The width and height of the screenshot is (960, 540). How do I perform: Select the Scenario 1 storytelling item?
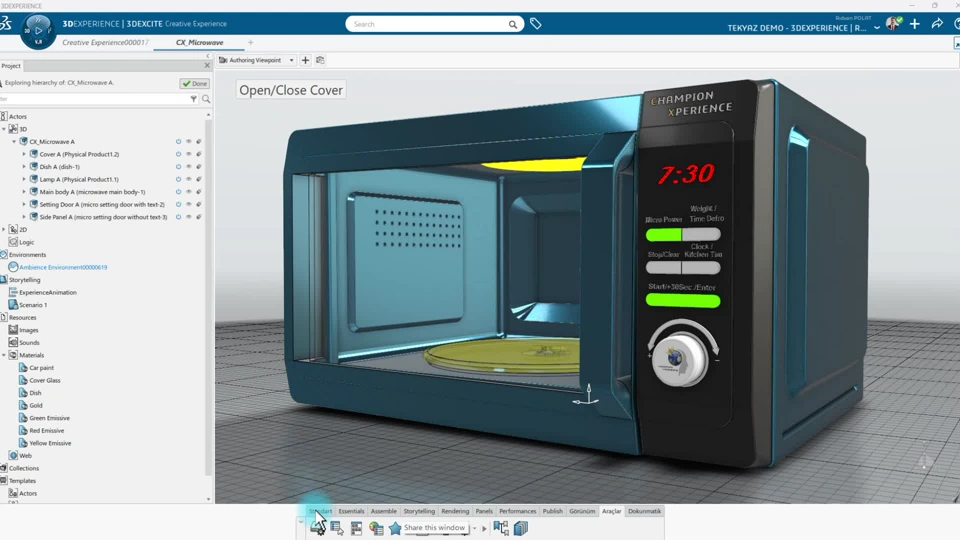(33, 305)
